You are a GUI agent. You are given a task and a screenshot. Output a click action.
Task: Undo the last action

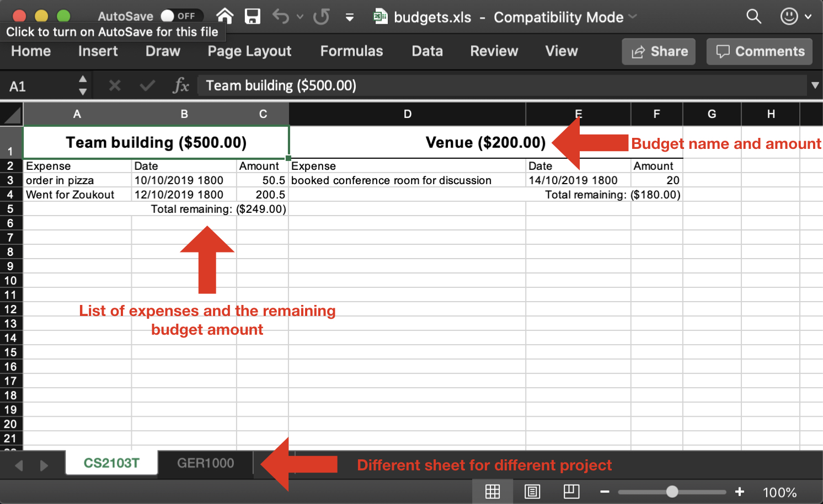pyautogui.click(x=280, y=17)
